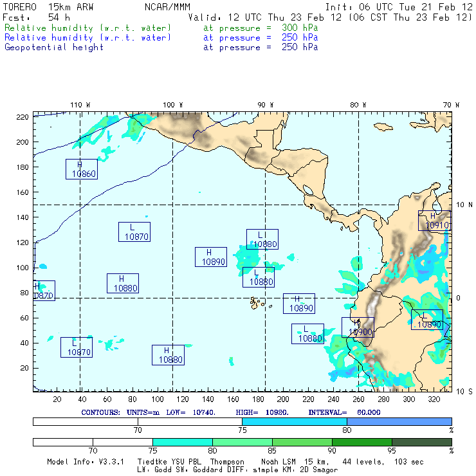The width and height of the screenshot is (476, 476).
Task: Click 'H 10890' box just east of Galápagos
Action: pyautogui.click(x=299, y=304)
